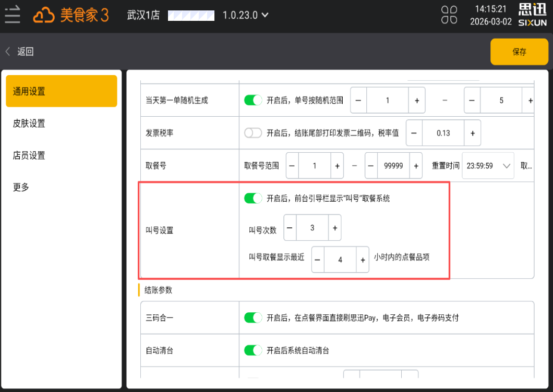Increase 叫号次数 with the plus button
Screen dimensions: 553x392
(x=334, y=228)
